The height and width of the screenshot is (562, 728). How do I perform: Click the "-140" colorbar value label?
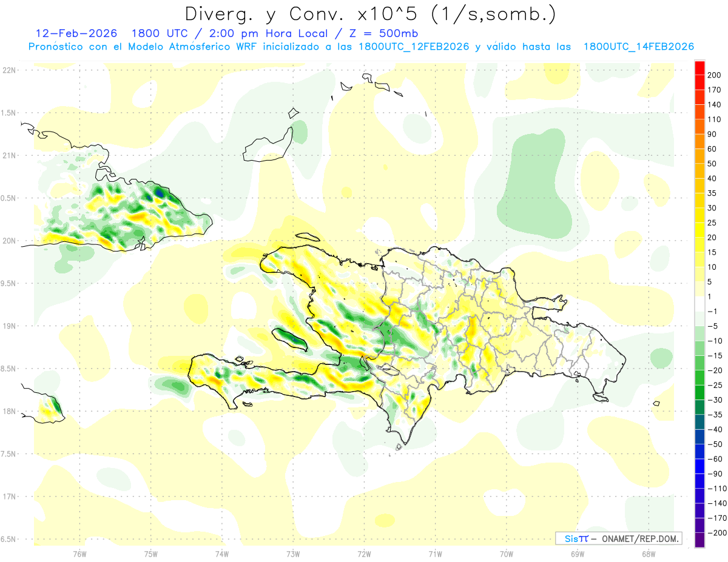pyautogui.click(x=716, y=503)
